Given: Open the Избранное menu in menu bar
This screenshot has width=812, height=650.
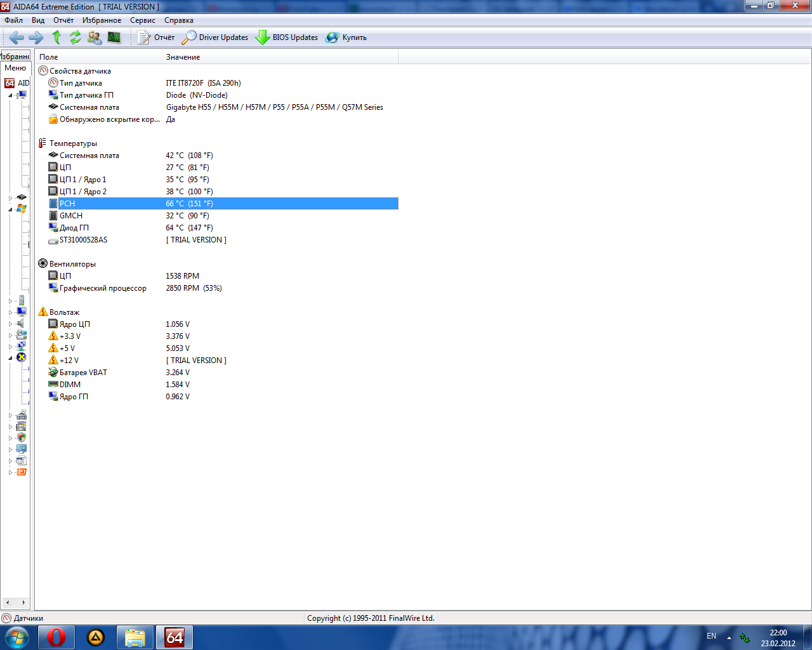Looking at the screenshot, I should (101, 20).
